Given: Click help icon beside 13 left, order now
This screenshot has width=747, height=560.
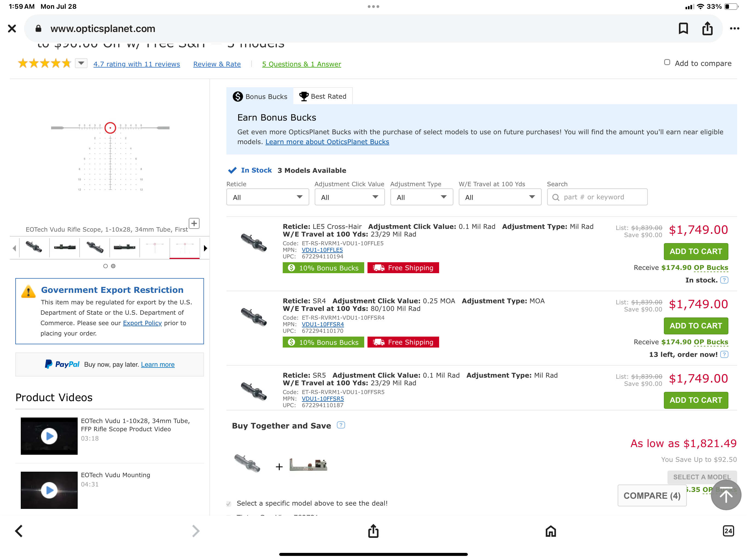Looking at the screenshot, I should (724, 354).
